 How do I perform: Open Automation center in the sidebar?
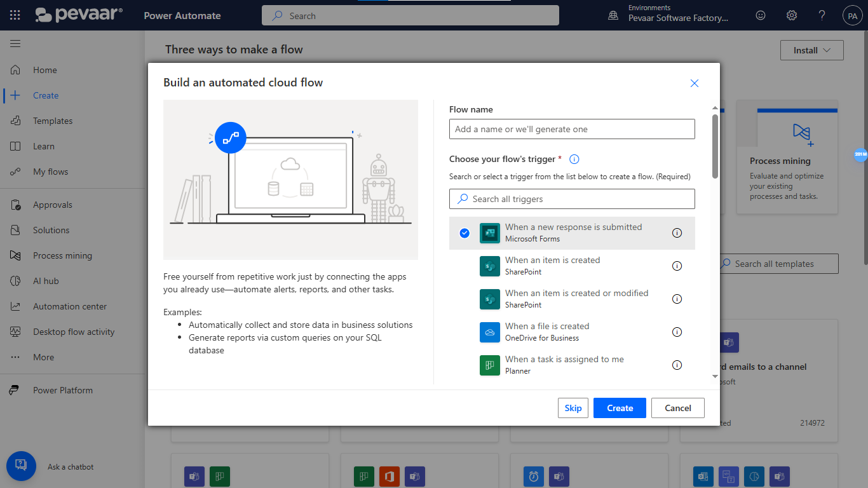pyautogui.click(x=70, y=306)
